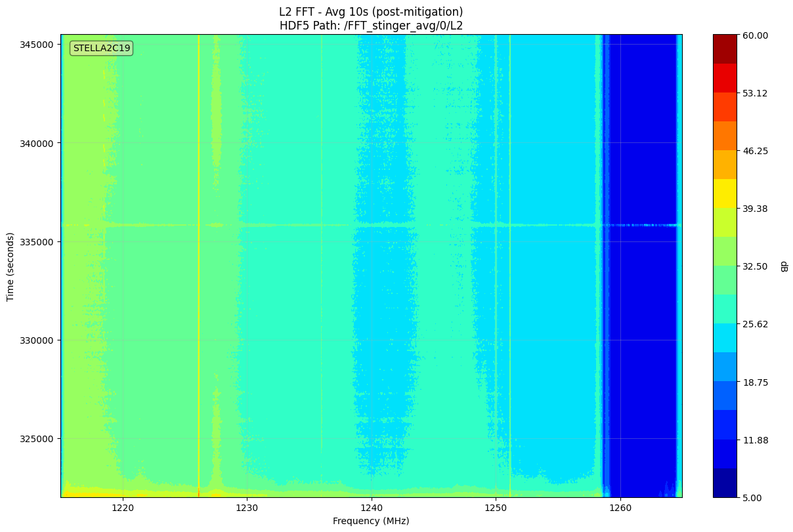The image size is (793, 532).
Task: Click the 32.50 colorbar tick label
Action: pos(757,266)
